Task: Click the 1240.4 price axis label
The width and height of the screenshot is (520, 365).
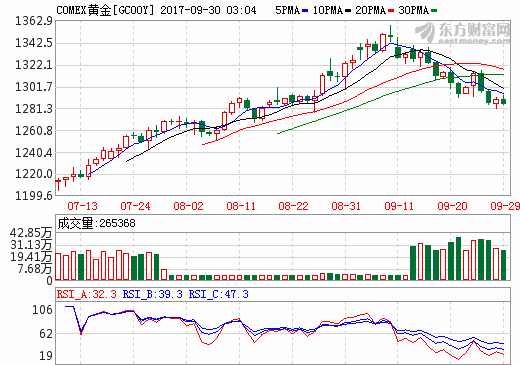Action: tap(34, 153)
